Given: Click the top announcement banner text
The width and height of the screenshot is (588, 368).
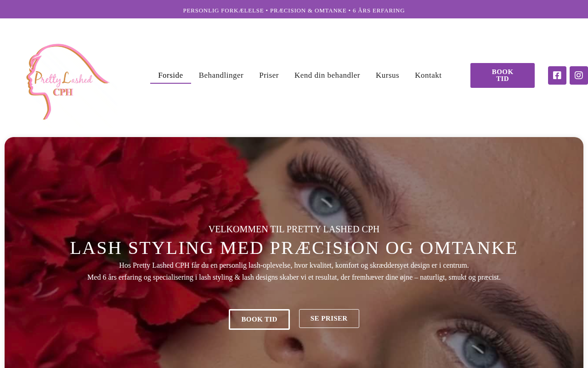Looking at the screenshot, I should point(294,10).
